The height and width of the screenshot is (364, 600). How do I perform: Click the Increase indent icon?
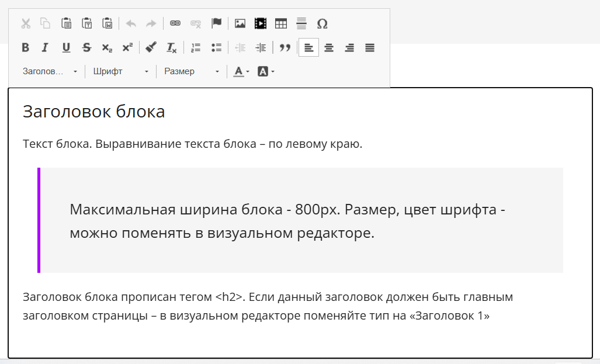pos(261,47)
